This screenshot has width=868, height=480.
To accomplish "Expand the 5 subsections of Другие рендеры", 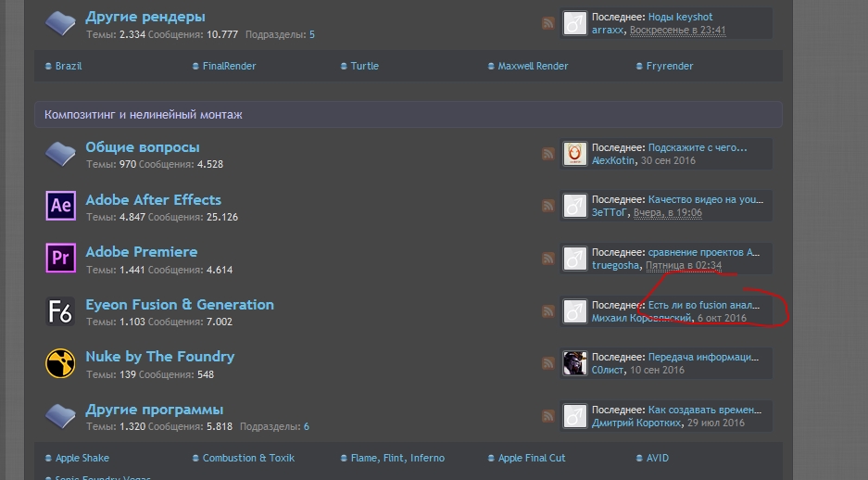I will [x=311, y=34].
